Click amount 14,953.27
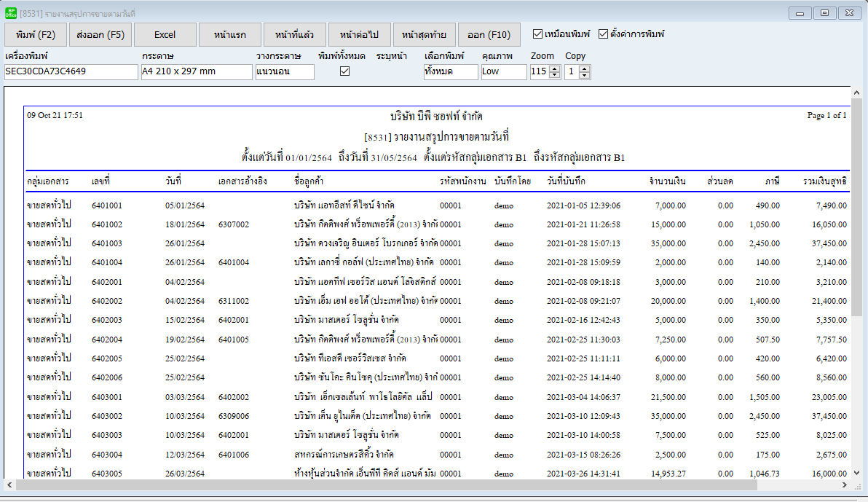Screen dimensions: 868x502 [668, 473]
